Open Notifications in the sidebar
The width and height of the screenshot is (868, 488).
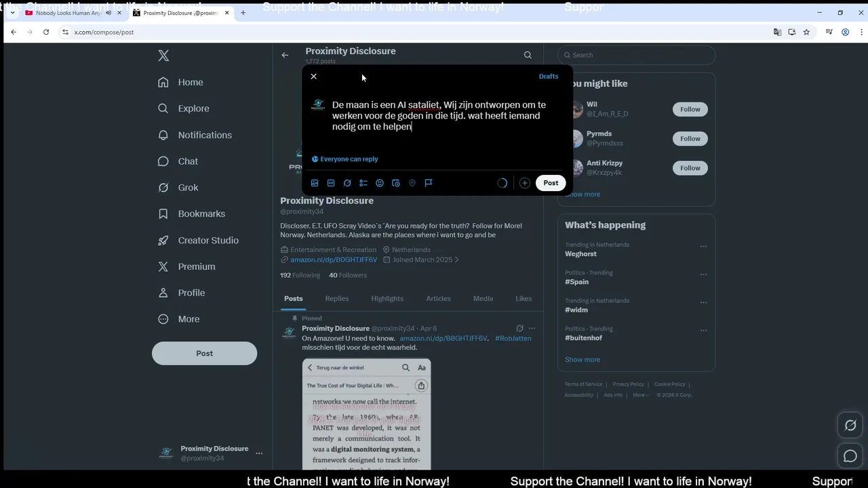[x=195, y=135]
